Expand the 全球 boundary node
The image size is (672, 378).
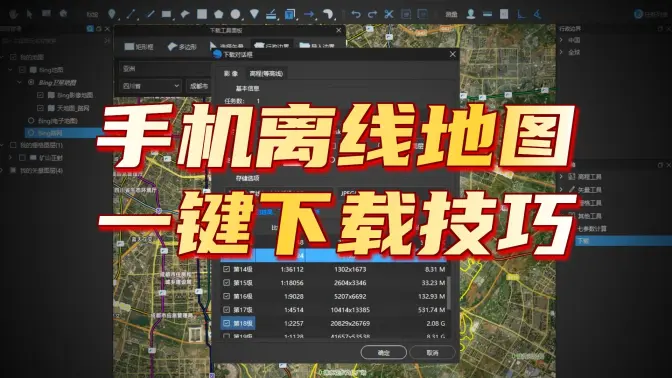[561, 52]
